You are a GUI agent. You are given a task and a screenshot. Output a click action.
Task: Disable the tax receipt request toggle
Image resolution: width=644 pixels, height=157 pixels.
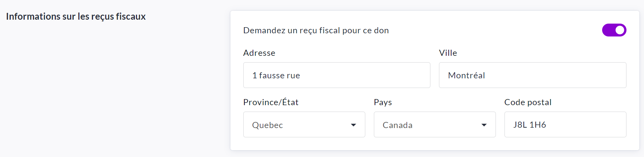[x=614, y=30]
